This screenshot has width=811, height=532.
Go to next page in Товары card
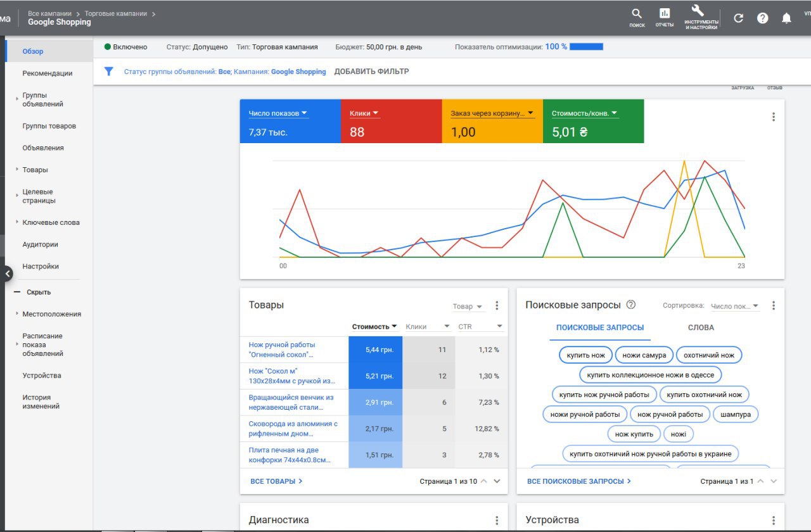[497, 481]
